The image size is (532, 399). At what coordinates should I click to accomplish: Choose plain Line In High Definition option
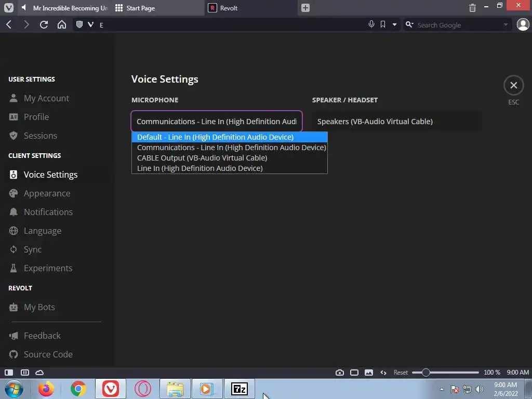tap(229, 168)
